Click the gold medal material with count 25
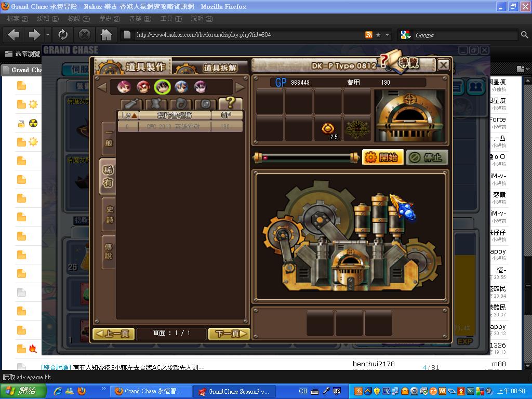The width and height of the screenshot is (532, 399). coord(328,129)
